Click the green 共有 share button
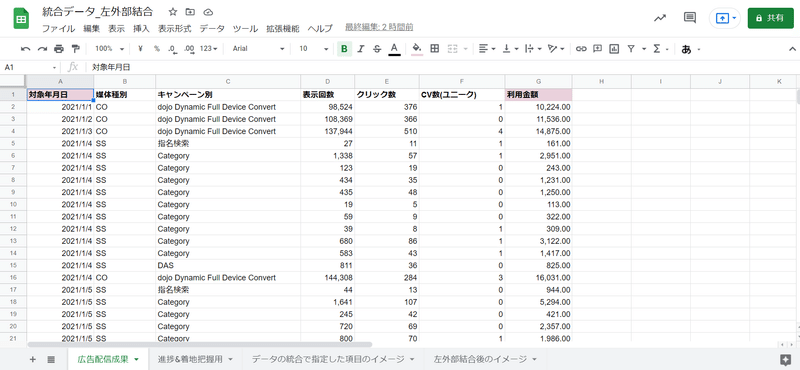Screen dimensions: 800x370 pyautogui.click(x=770, y=18)
